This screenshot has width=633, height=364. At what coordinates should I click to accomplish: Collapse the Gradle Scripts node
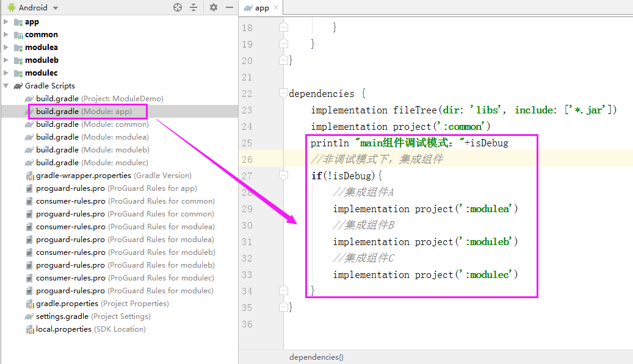pyautogui.click(x=6, y=86)
